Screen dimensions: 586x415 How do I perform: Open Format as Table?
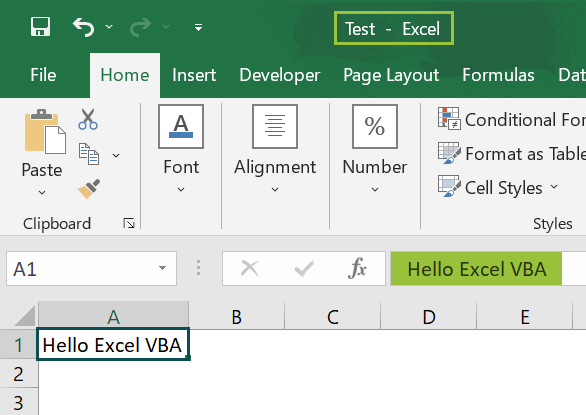click(x=512, y=153)
